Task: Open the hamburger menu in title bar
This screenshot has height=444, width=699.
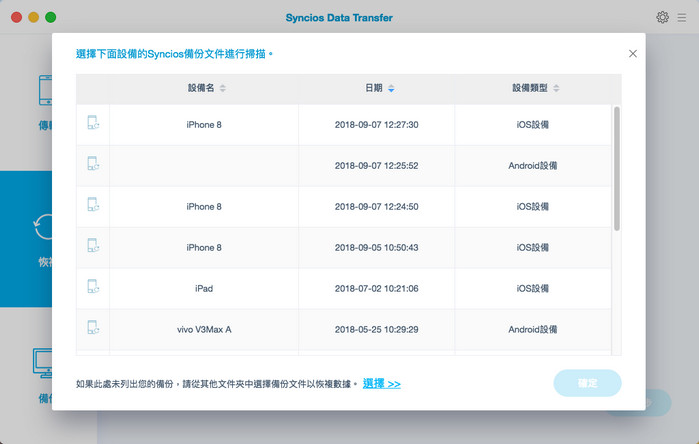Action: coord(682,17)
